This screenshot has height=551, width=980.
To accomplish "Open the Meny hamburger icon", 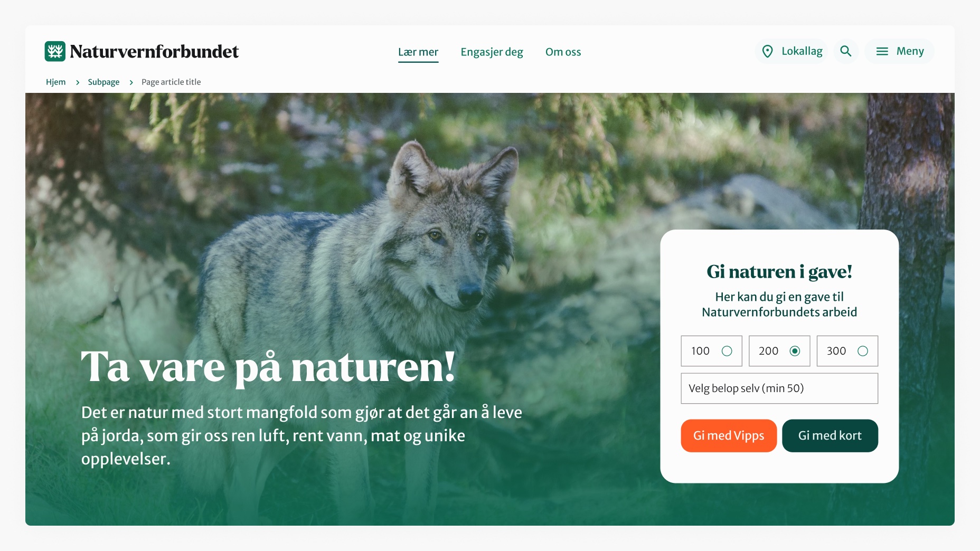I will 882,51.
